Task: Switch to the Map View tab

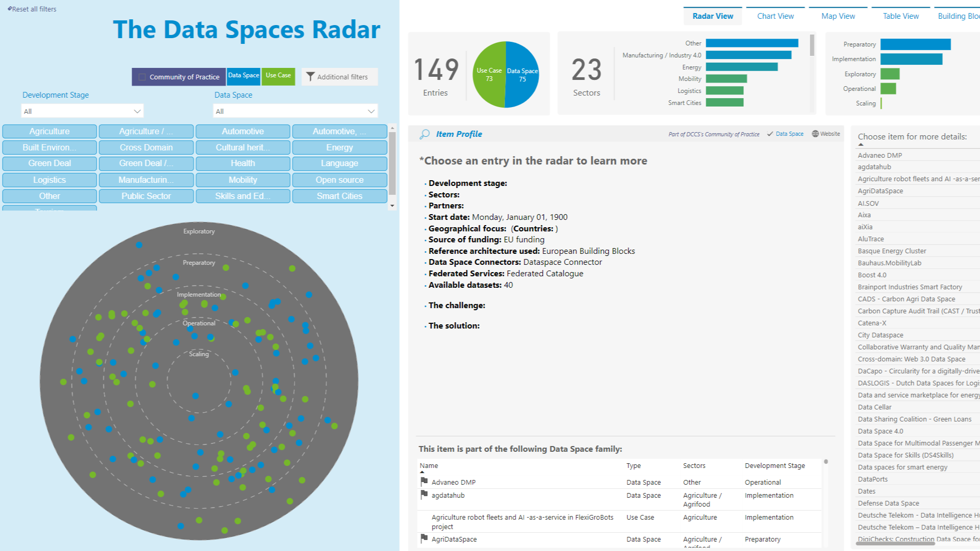Action: tap(838, 16)
